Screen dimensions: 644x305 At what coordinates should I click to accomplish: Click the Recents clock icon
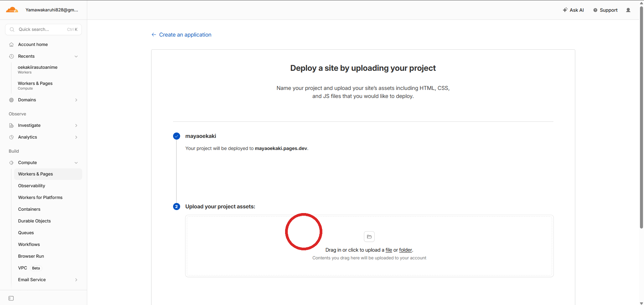click(11, 56)
